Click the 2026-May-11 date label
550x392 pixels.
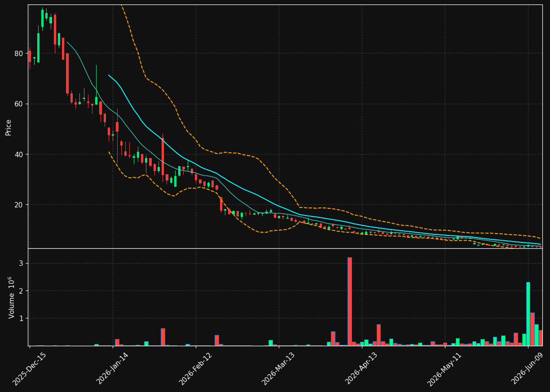(444, 369)
